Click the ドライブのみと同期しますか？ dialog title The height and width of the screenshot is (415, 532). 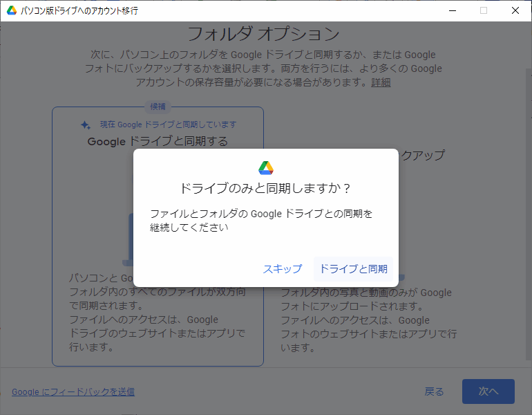click(266, 188)
